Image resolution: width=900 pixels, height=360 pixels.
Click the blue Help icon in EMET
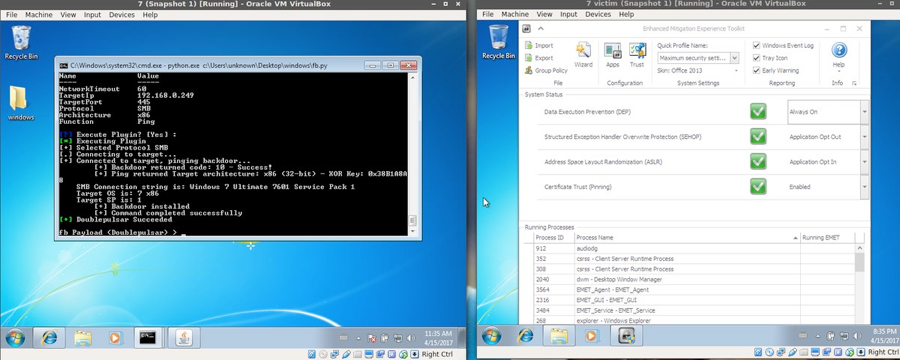click(839, 50)
